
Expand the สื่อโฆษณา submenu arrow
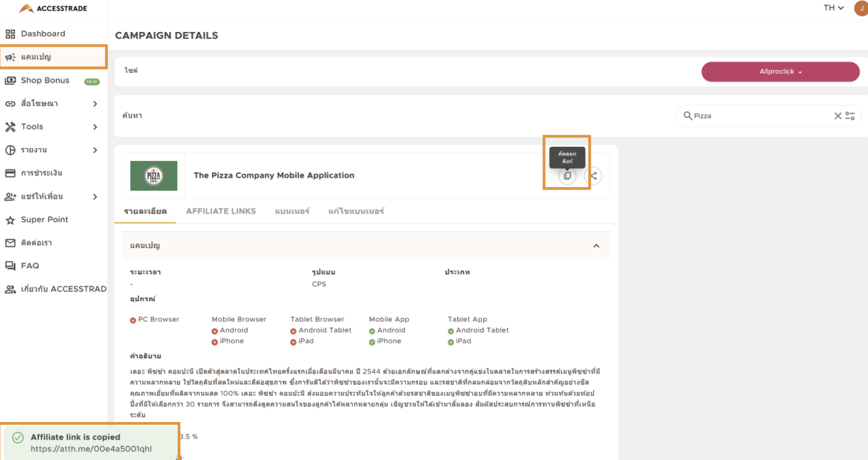coord(95,104)
